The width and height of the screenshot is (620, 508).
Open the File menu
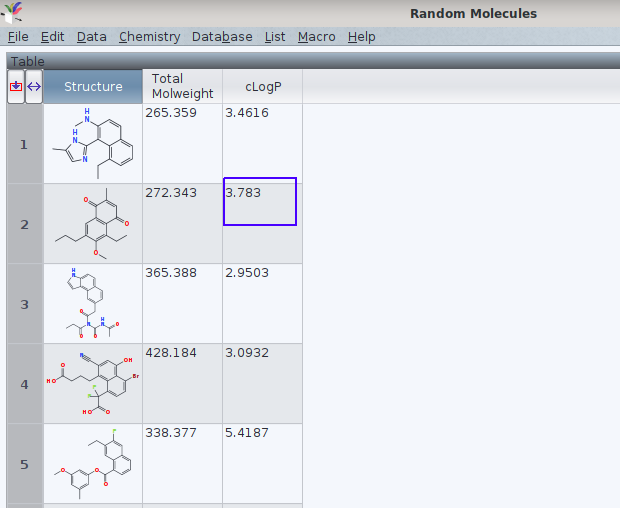click(18, 37)
